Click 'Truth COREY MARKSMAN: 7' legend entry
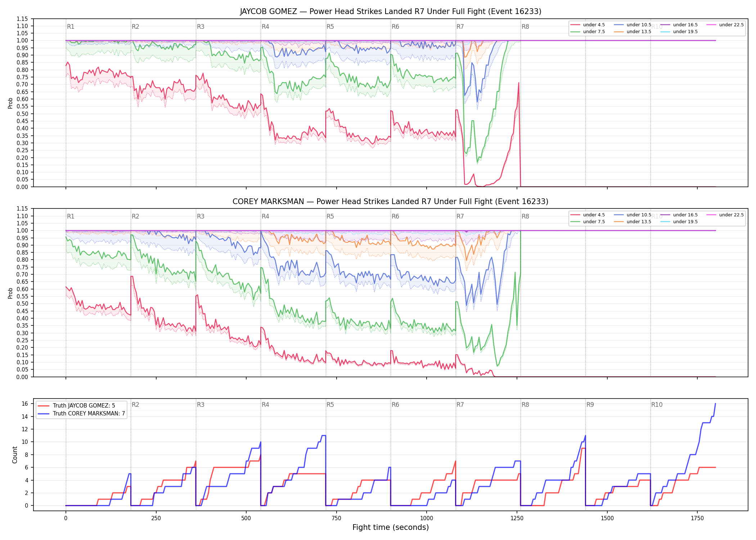This screenshot has width=756, height=540. 81,414
